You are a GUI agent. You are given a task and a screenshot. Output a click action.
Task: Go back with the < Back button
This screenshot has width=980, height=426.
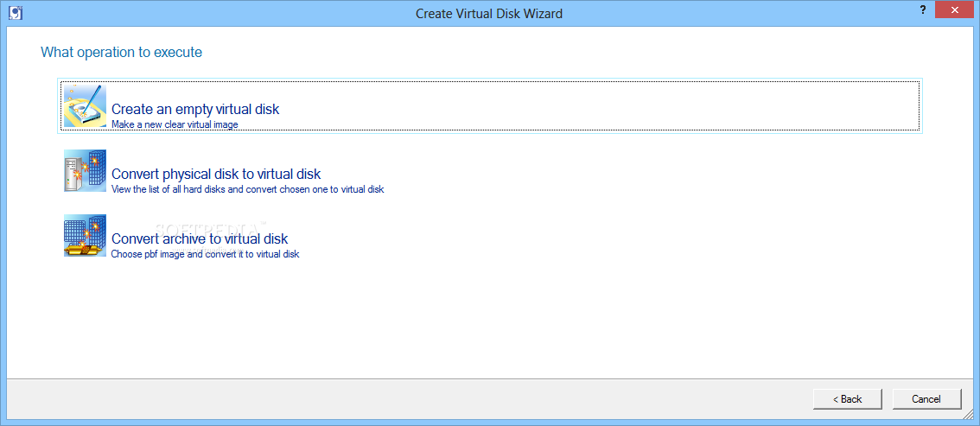pos(847,399)
